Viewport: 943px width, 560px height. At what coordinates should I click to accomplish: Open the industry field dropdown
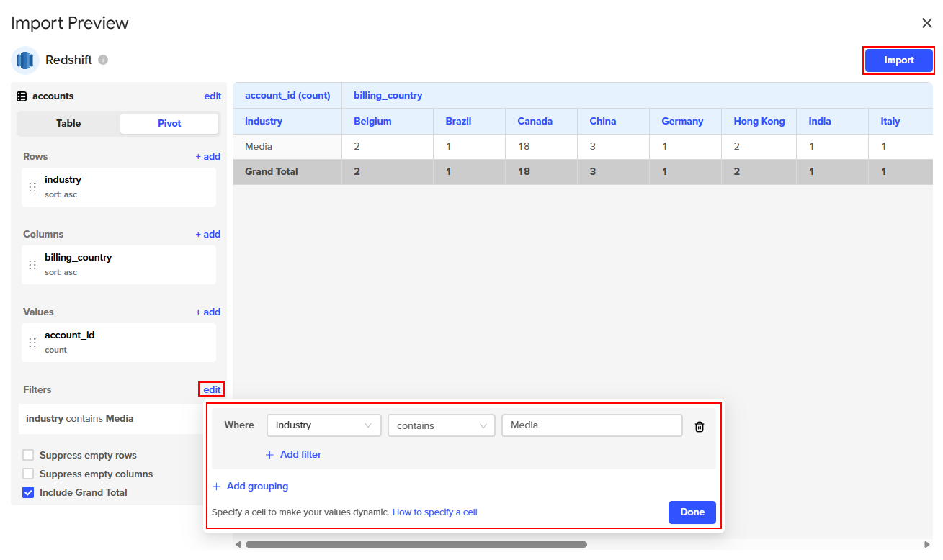(324, 425)
